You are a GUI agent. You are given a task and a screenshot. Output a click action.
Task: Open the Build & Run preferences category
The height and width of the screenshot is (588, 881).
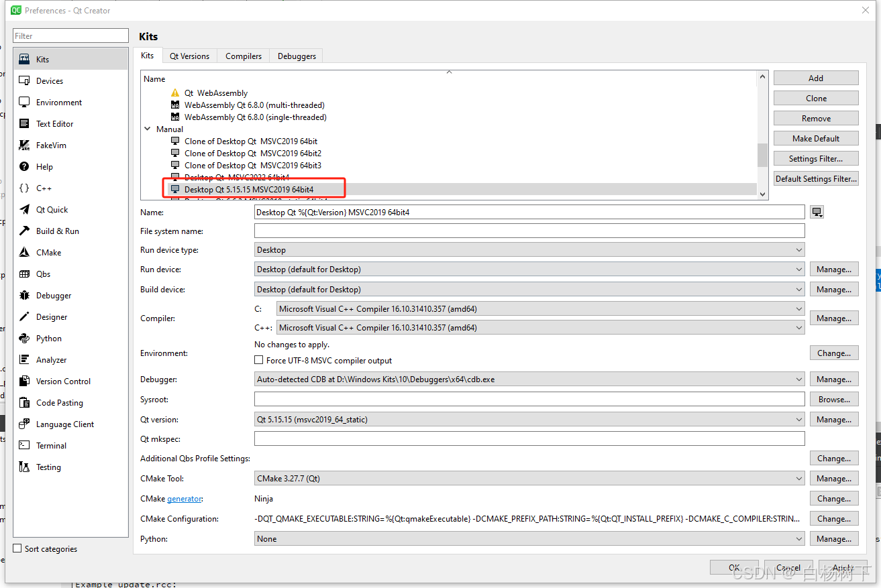(x=70, y=231)
